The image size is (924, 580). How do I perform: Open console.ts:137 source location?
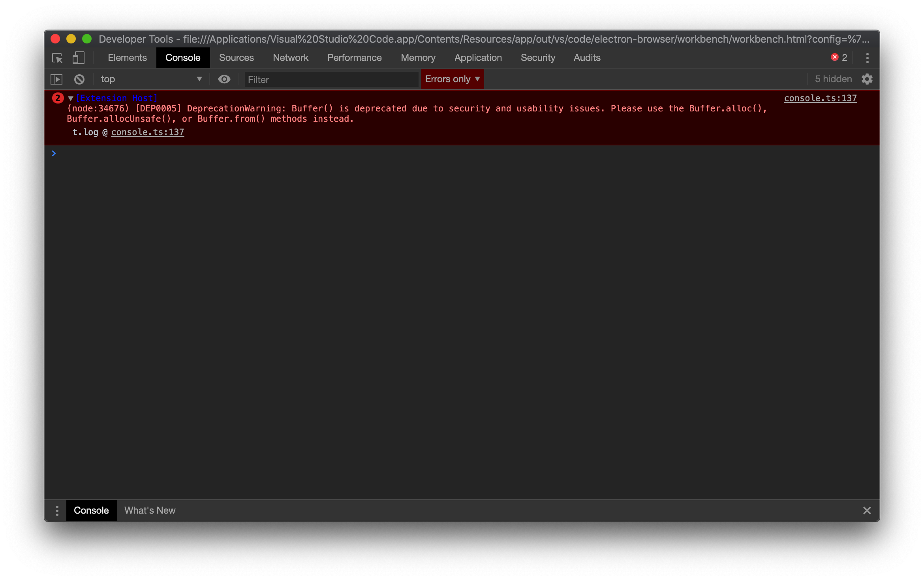(820, 98)
